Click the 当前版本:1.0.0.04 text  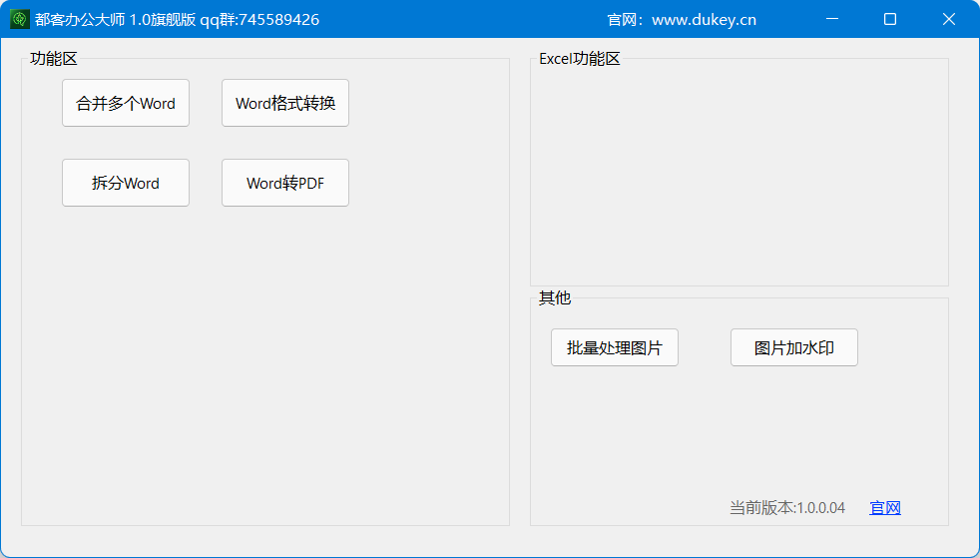(787, 508)
